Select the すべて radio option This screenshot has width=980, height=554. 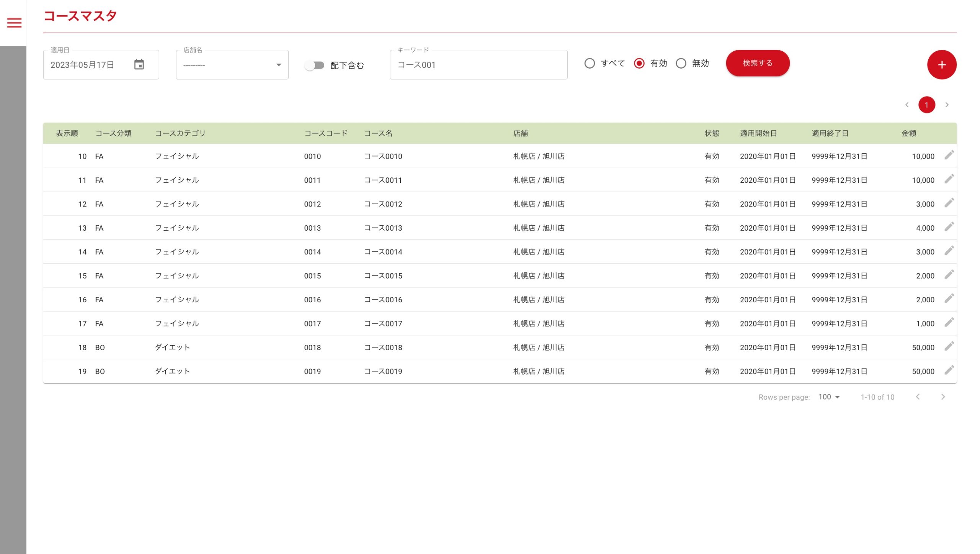pyautogui.click(x=590, y=63)
